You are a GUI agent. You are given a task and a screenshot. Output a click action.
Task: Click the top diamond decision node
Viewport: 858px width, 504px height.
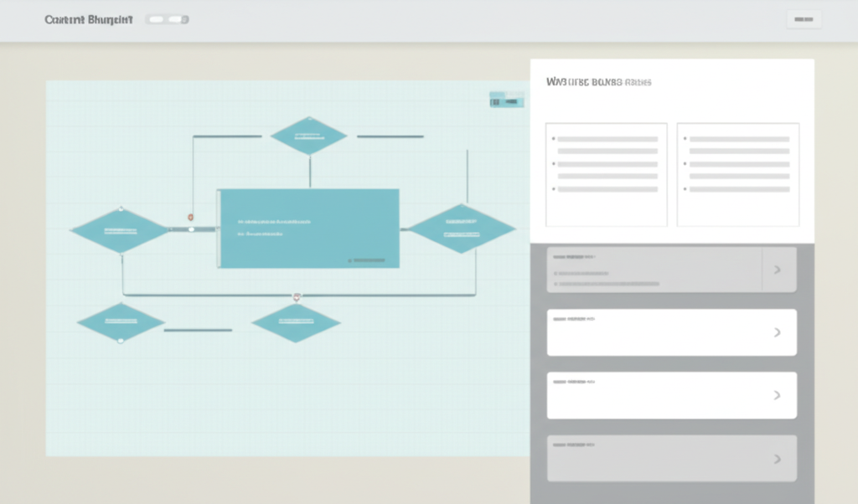pyautogui.click(x=308, y=136)
